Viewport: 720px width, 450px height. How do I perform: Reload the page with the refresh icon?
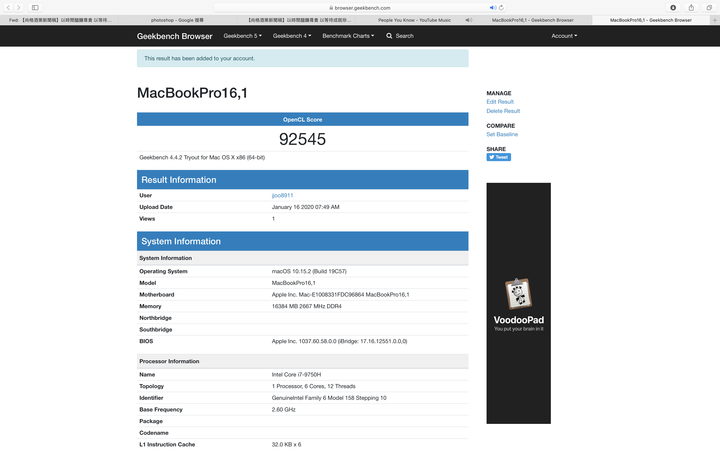501,7
